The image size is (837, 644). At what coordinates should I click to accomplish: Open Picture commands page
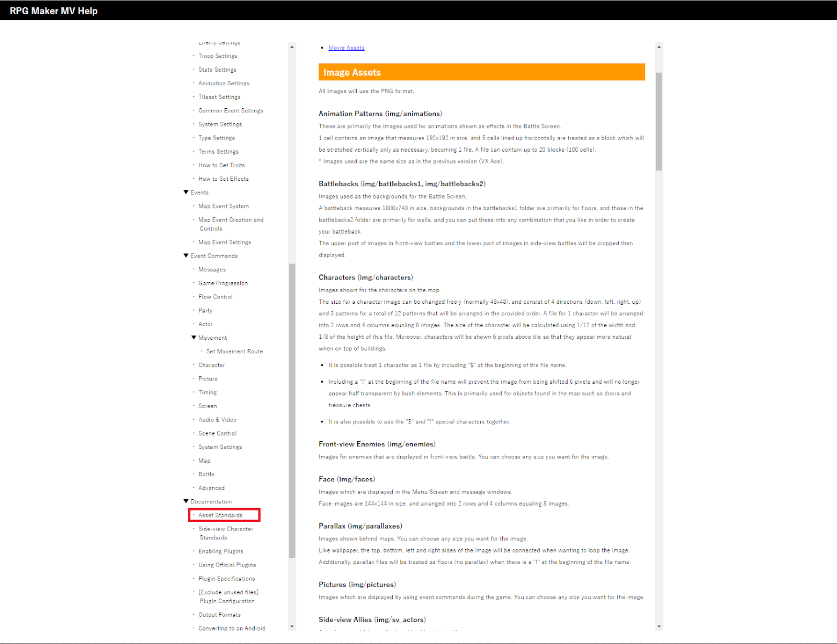coord(208,378)
